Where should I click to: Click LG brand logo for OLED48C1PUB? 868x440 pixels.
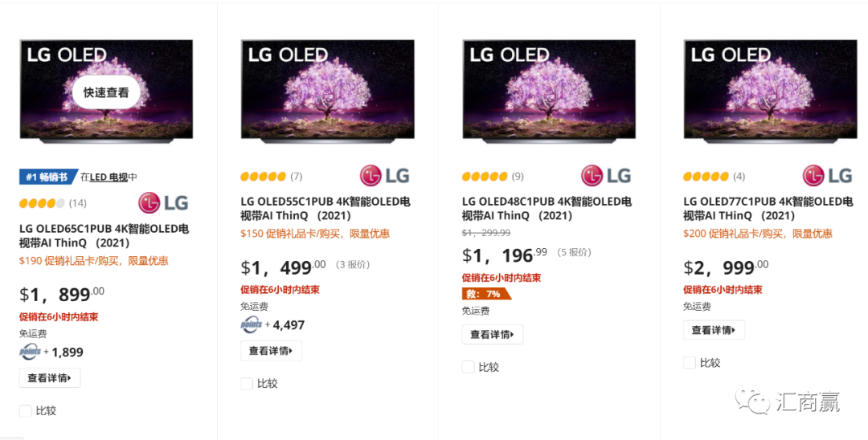tap(606, 176)
